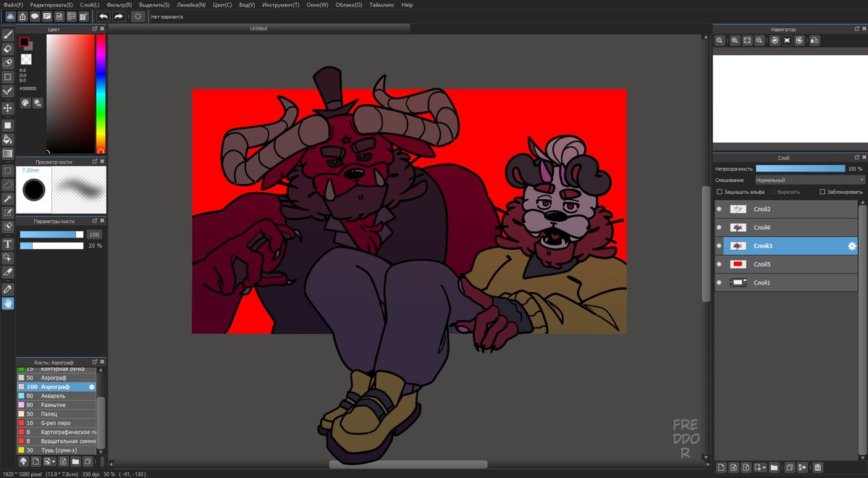The height and width of the screenshot is (478, 868).
Task: Click the canvas horizontal scrollbar
Action: pos(408,464)
